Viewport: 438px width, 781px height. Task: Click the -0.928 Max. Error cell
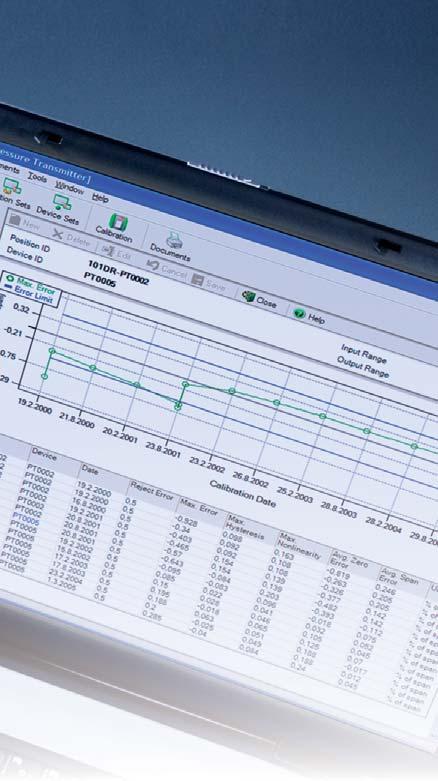pyautogui.click(x=187, y=522)
